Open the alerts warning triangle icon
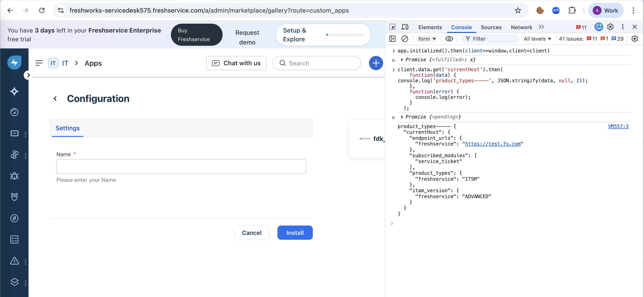This screenshot has height=297, width=644. pyautogui.click(x=14, y=261)
